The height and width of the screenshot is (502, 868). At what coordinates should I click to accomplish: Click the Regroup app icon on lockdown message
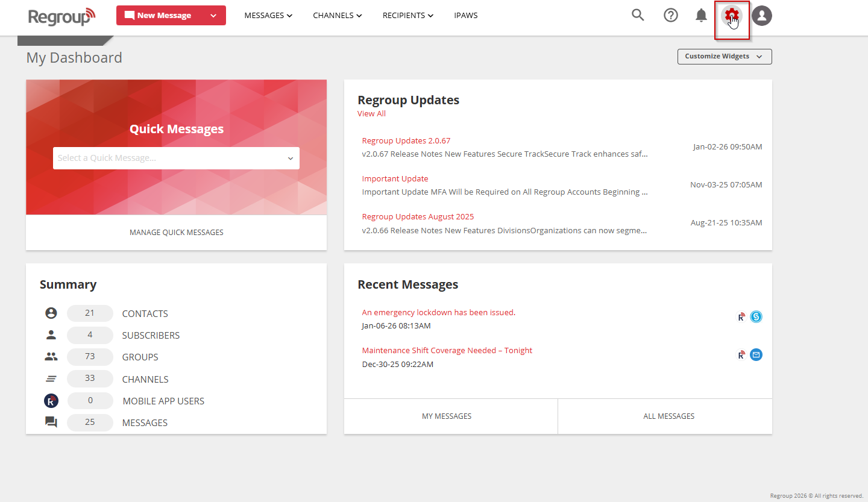coord(741,316)
